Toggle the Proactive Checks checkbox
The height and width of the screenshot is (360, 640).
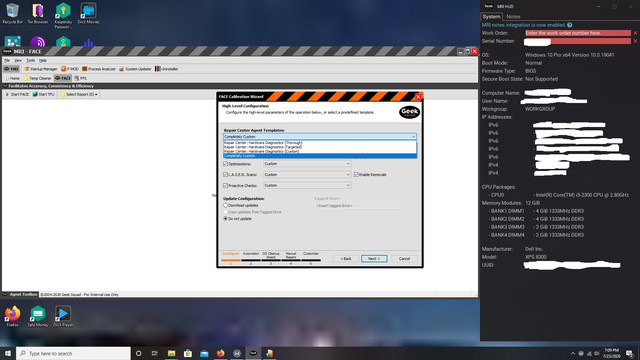(x=225, y=185)
